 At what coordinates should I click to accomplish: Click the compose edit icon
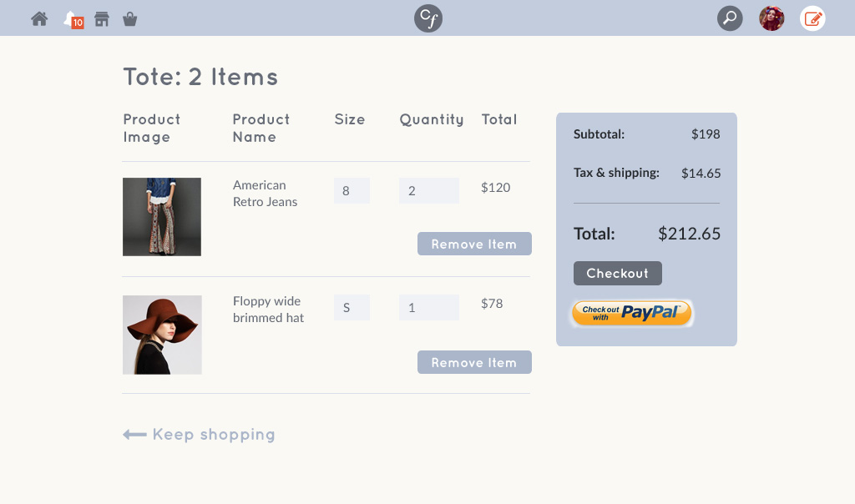point(812,18)
